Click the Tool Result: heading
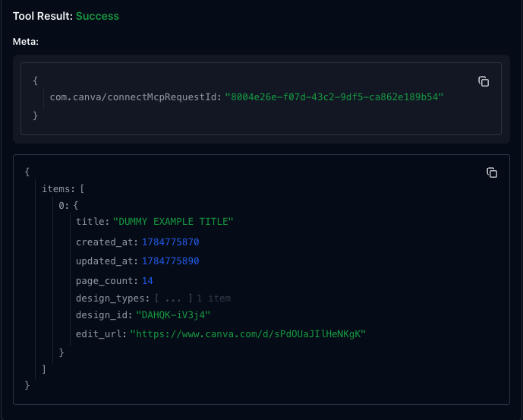 [x=43, y=16]
